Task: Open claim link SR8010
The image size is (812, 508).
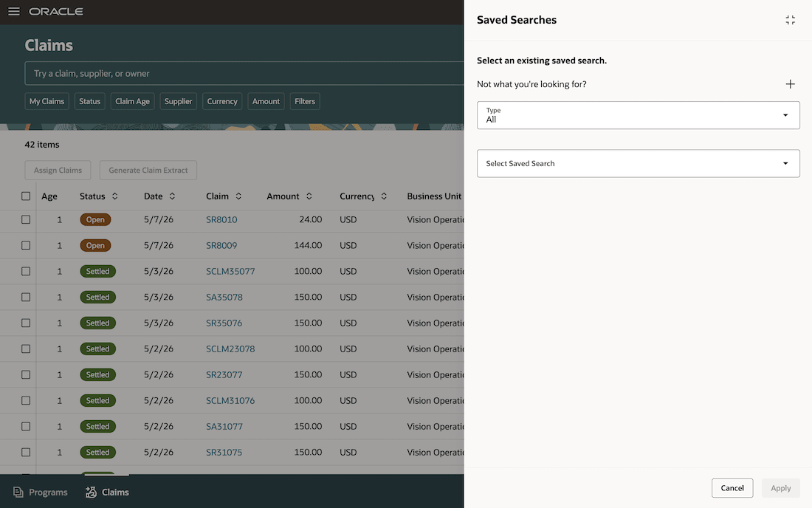Action: [x=221, y=219]
